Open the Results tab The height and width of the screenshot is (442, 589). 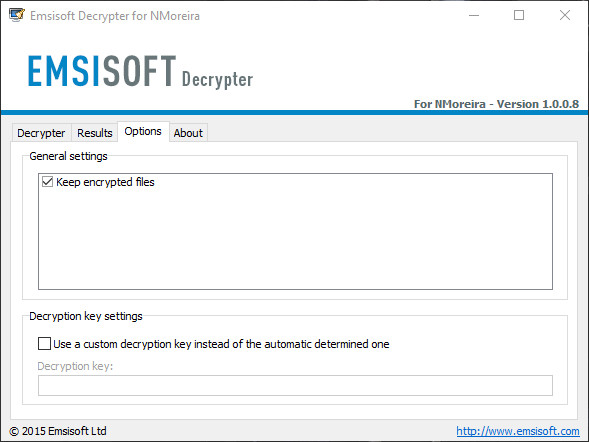point(95,133)
